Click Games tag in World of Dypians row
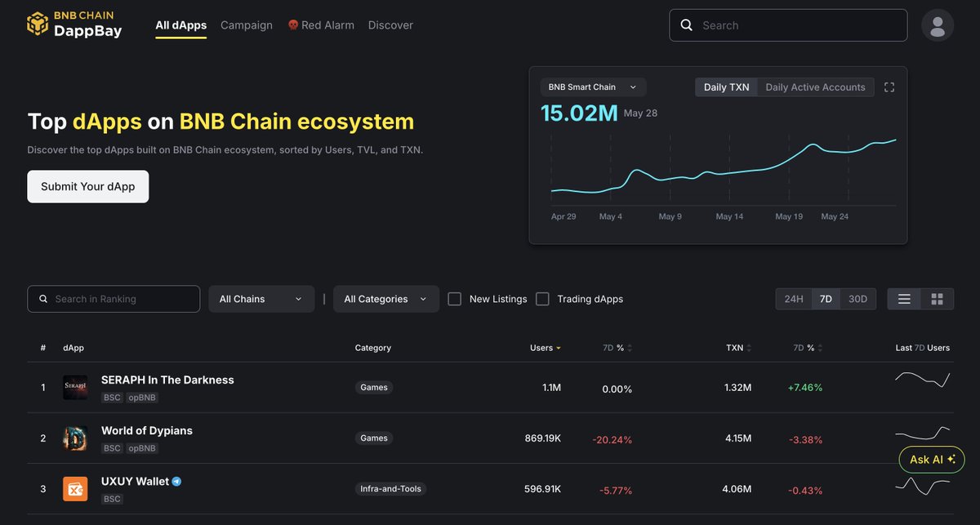The height and width of the screenshot is (525, 980). click(x=374, y=438)
